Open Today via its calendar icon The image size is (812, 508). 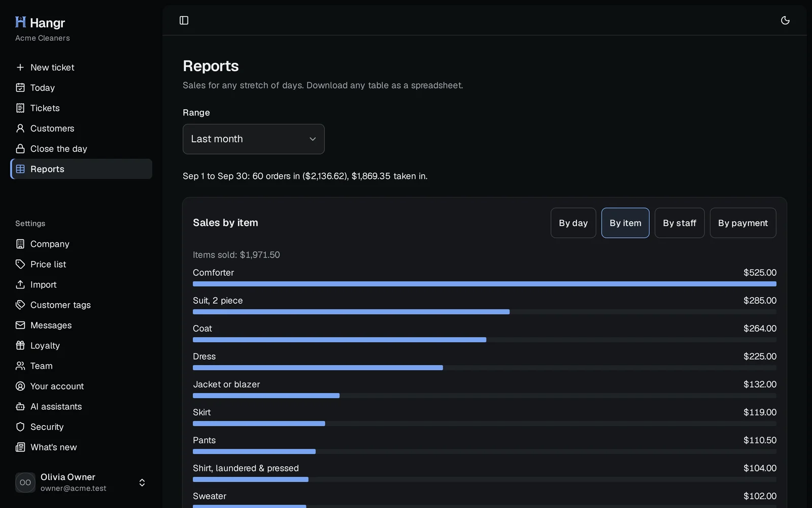pyautogui.click(x=20, y=88)
